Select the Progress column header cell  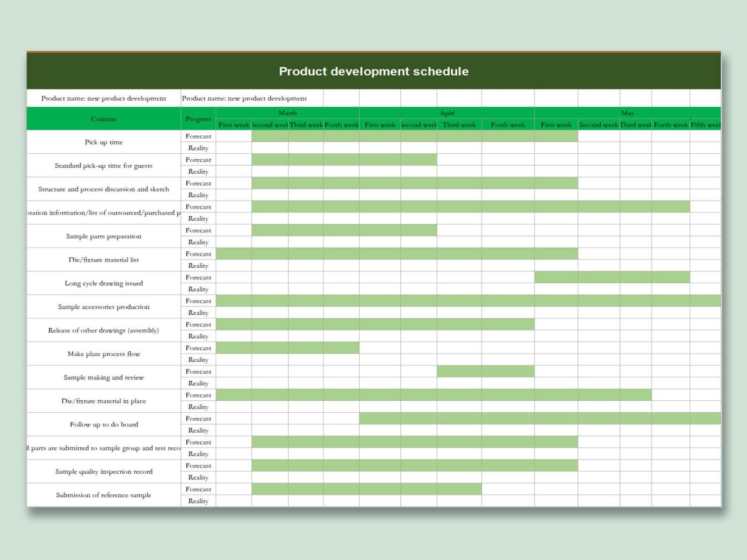(198, 119)
